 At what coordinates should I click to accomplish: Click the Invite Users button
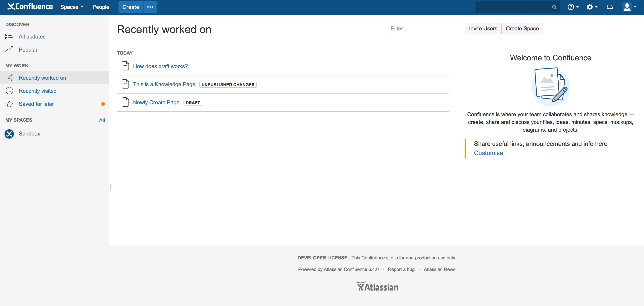point(483,28)
